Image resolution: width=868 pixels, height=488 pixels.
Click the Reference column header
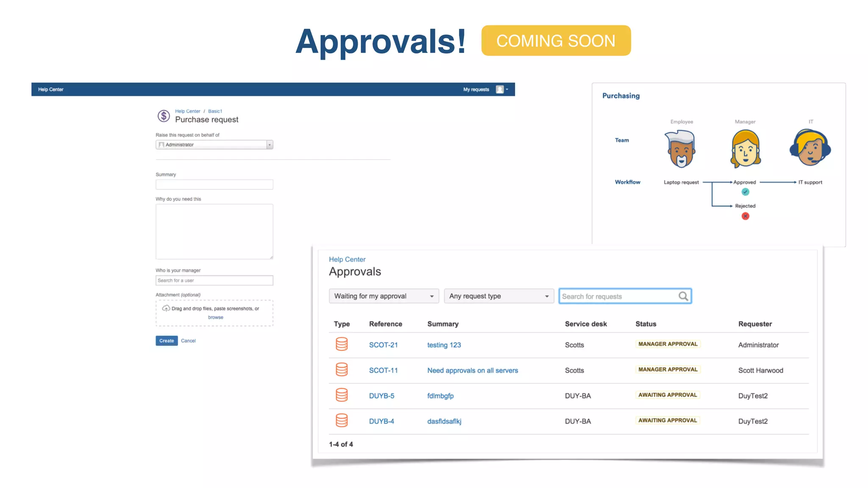[x=385, y=324]
